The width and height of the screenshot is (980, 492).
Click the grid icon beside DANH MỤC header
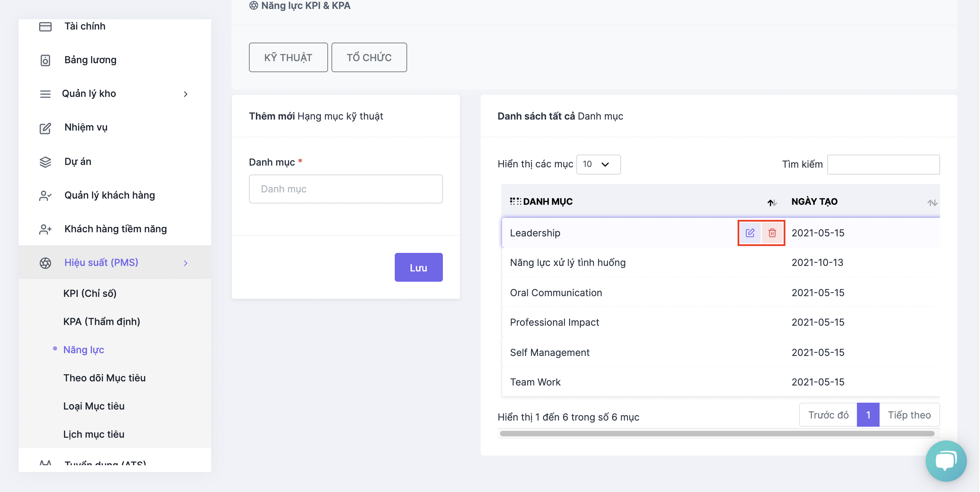click(515, 201)
